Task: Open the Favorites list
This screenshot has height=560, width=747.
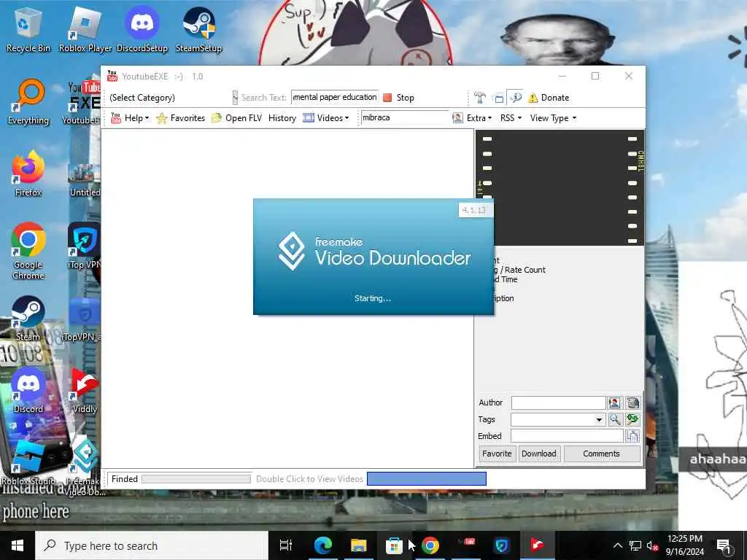Action: (x=181, y=118)
